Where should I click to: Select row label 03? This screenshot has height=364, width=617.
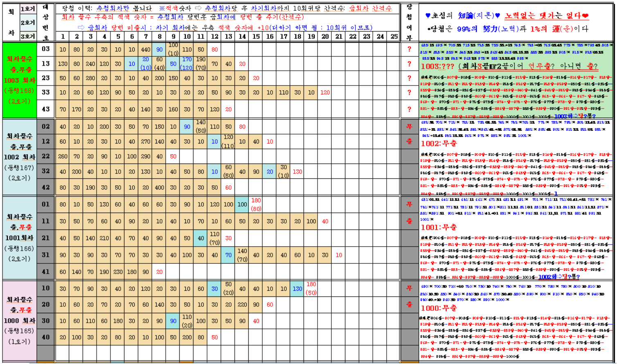(x=45, y=49)
